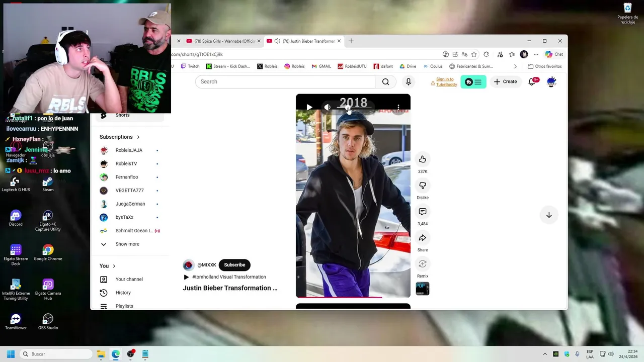
Task: Open the @MIXXK channel link
Action: (x=207, y=265)
